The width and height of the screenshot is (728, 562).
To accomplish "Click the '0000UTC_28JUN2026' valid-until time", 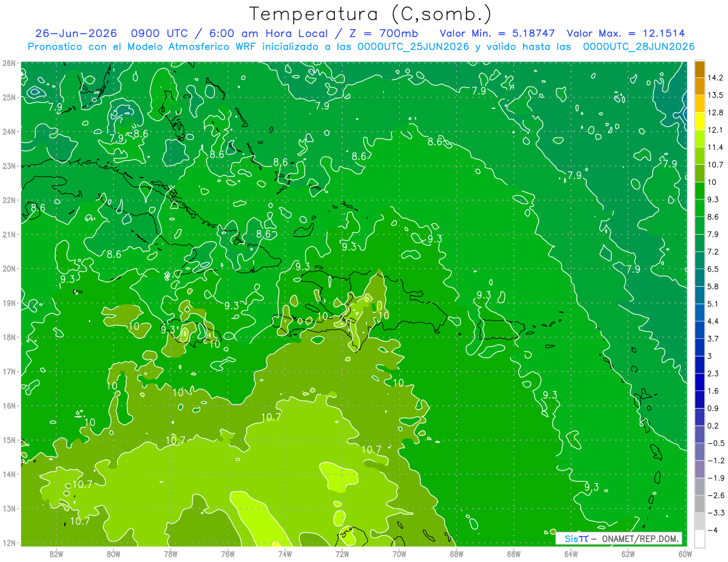I will coord(639,47).
